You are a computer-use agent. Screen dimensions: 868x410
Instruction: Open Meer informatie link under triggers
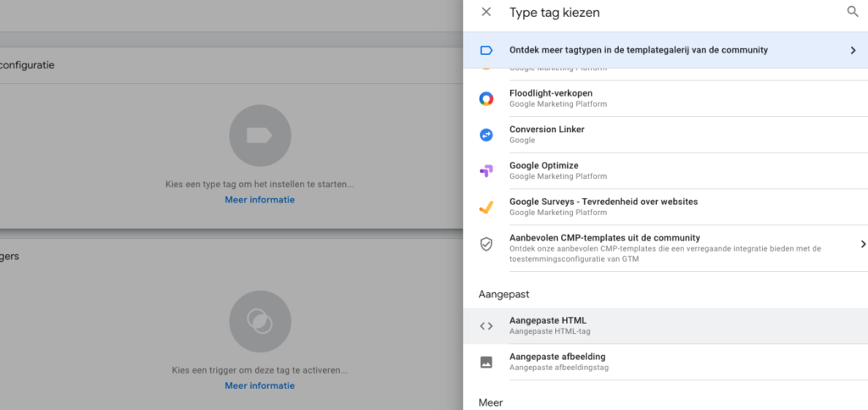(259, 385)
